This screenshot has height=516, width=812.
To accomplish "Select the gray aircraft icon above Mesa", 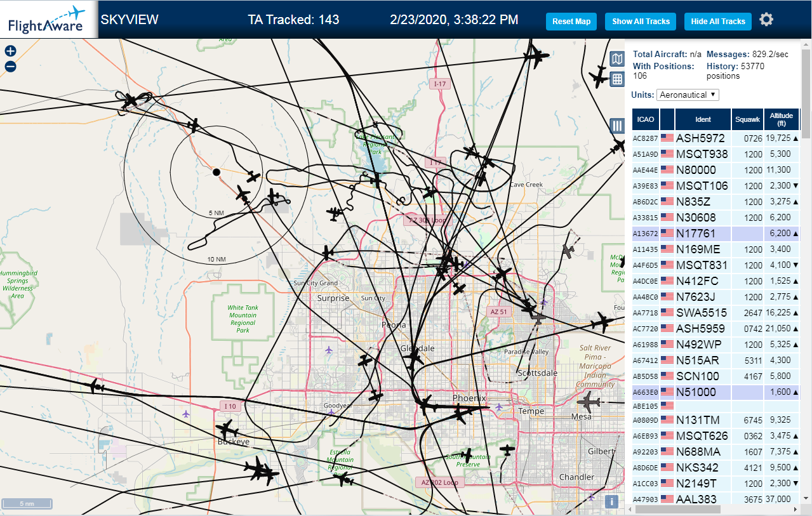I will (589, 402).
